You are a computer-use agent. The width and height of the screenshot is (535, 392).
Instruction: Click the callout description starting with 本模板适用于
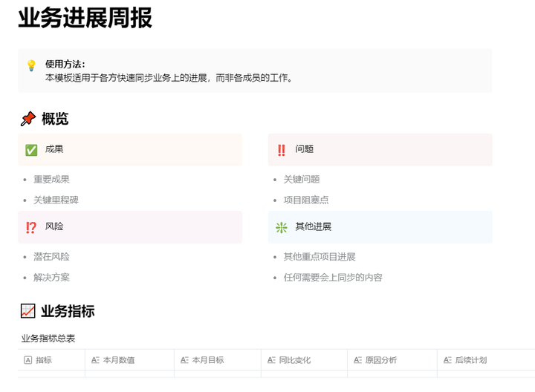coord(169,78)
